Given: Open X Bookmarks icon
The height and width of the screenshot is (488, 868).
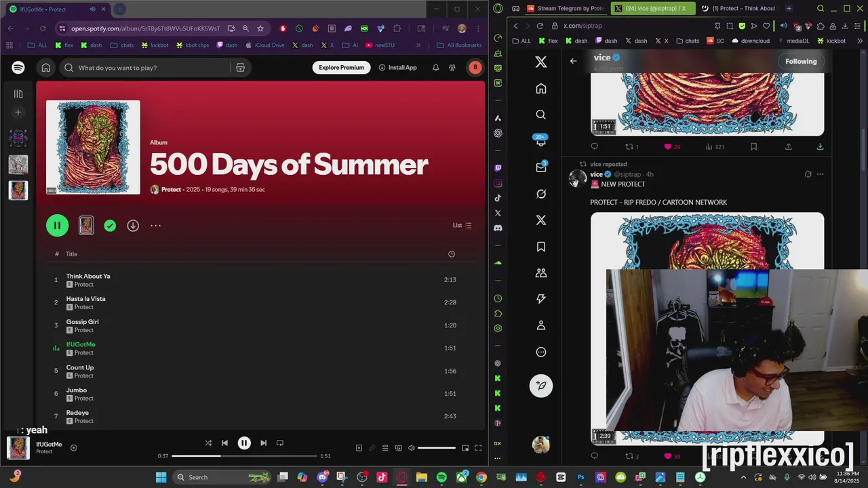Looking at the screenshot, I should (x=541, y=247).
